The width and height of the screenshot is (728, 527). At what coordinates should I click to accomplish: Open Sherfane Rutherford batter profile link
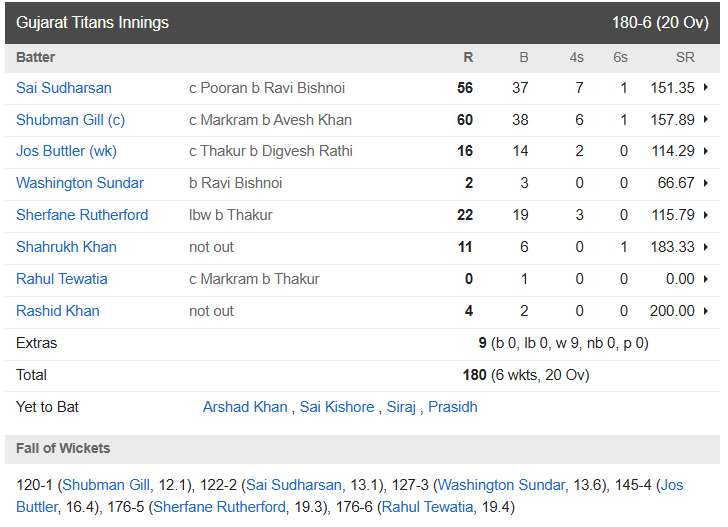point(82,215)
